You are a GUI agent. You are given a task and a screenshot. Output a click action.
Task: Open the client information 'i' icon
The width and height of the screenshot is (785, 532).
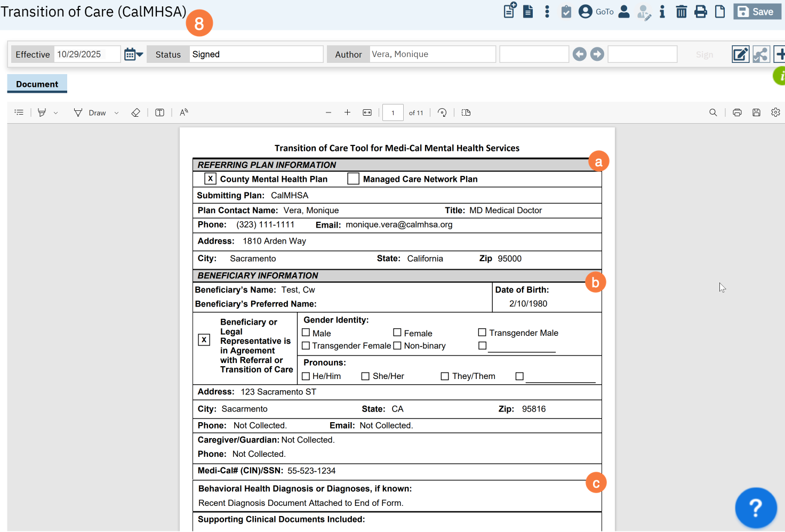(x=662, y=12)
